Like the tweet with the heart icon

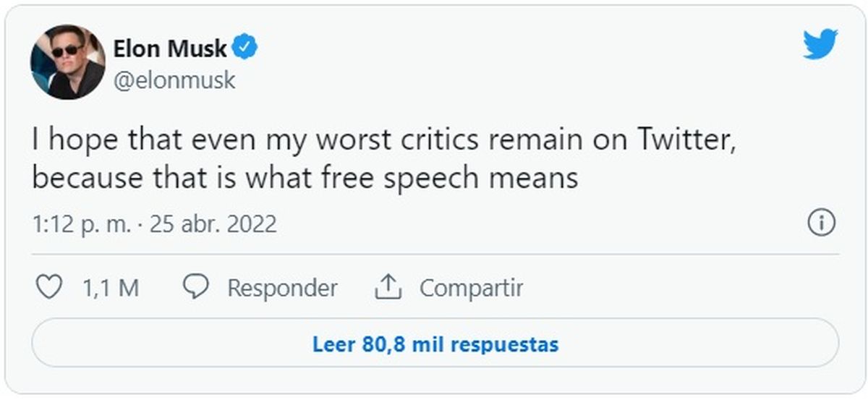pyautogui.click(x=48, y=288)
